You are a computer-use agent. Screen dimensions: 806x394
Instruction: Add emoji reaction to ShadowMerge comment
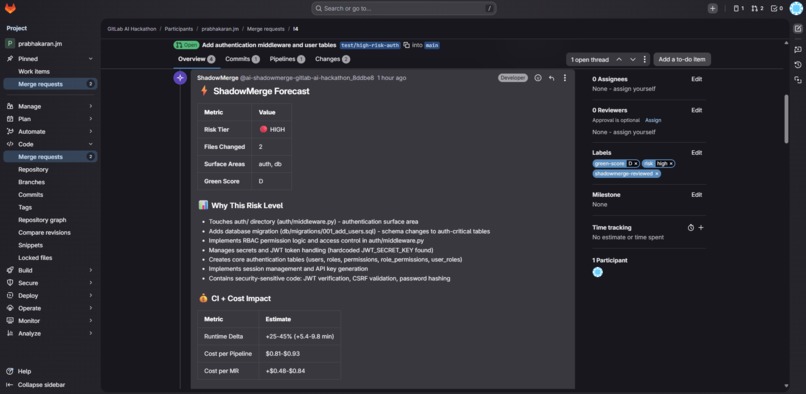538,78
